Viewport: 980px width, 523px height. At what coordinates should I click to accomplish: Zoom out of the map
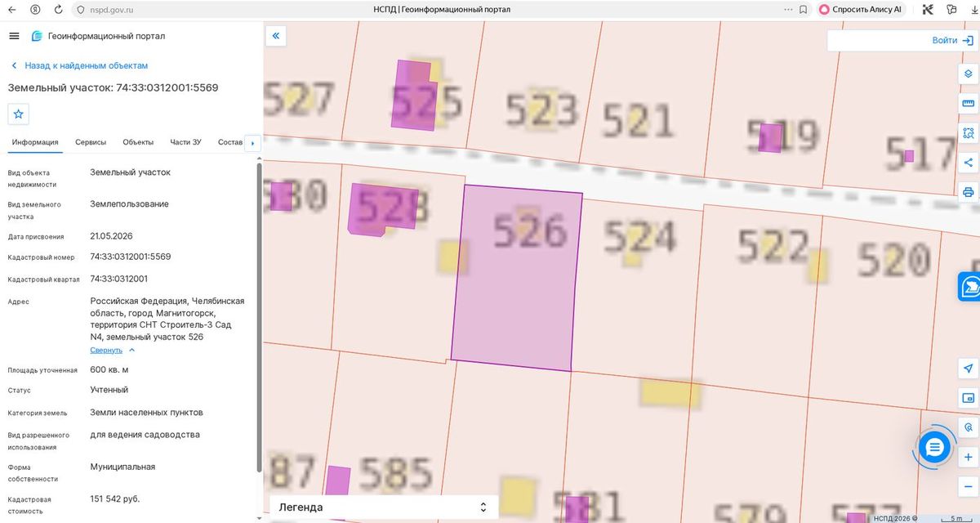pos(969,486)
